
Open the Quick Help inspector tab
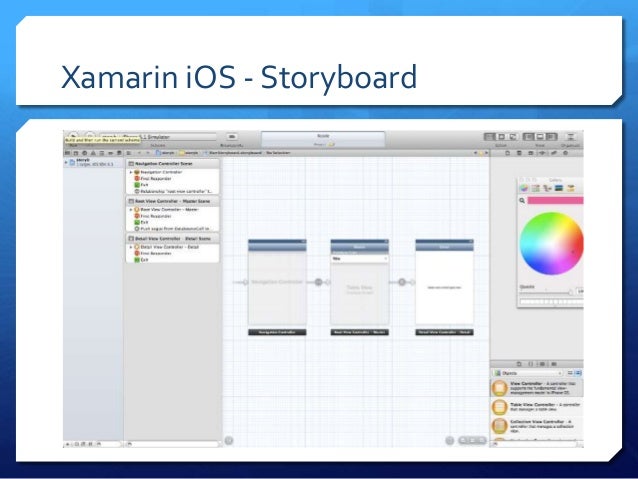point(519,153)
